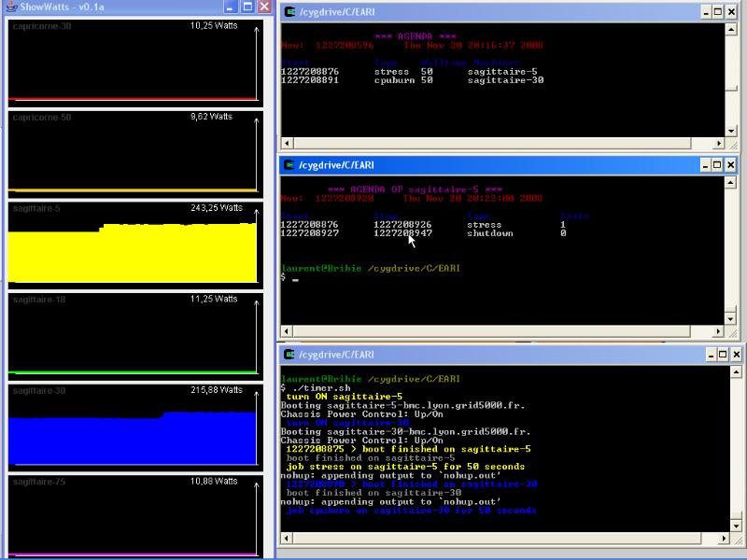
Task: Click Cygwin icon of middle /cygdrive/C/EARI window
Action: pos(289,165)
